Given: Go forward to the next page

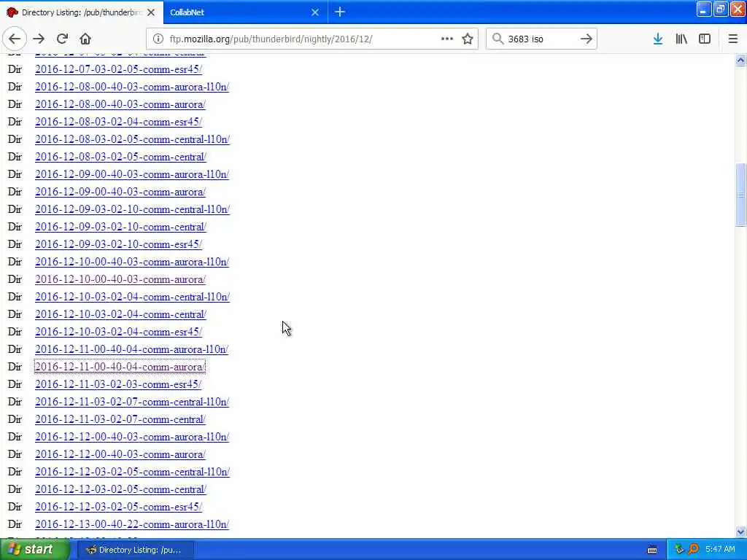Looking at the screenshot, I should tap(39, 39).
